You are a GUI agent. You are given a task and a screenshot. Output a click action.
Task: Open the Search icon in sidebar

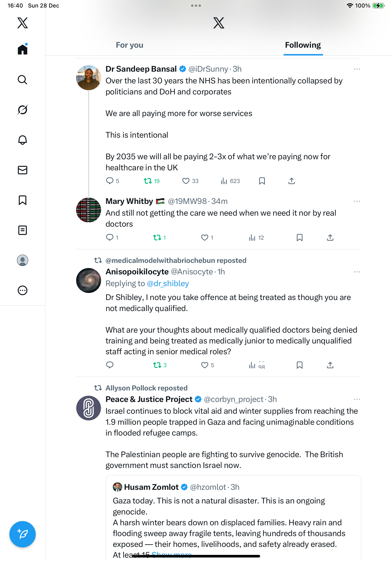(x=23, y=80)
